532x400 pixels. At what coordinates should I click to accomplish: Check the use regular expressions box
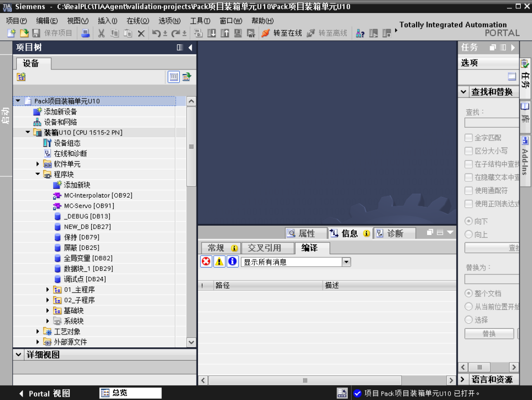click(468, 204)
